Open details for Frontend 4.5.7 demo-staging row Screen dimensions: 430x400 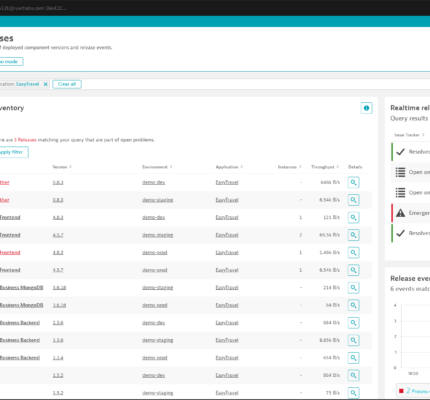click(353, 235)
